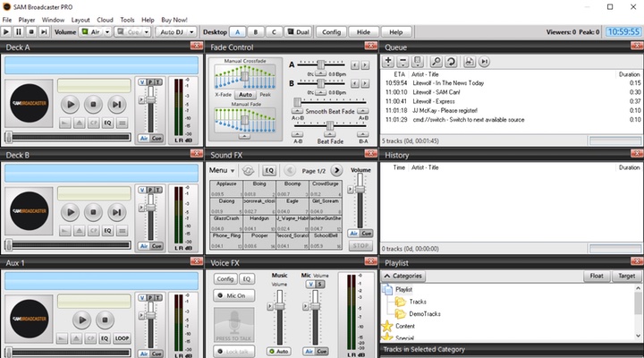Click the main toolbar next track icon
The height and width of the screenshot is (358, 644).
click(44, 31)
